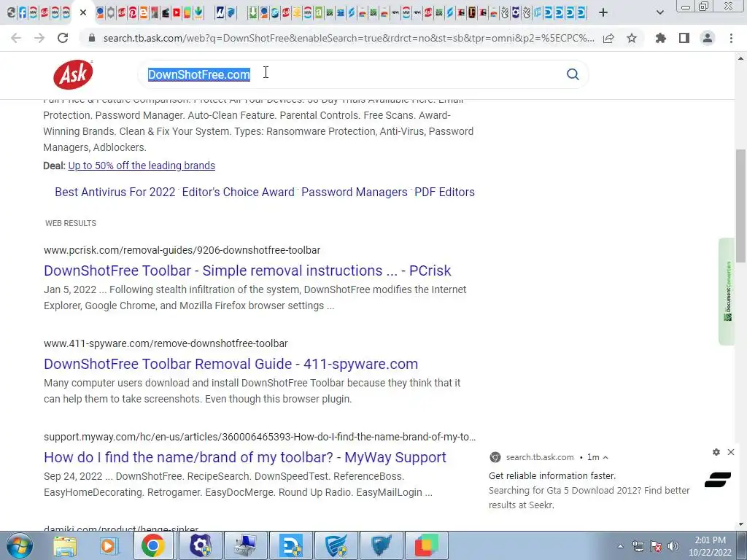This screenshot has height=560, width=747.
Task: Open PCrisk DownShotFree Toolbar removal result
Action: [247, 271]
